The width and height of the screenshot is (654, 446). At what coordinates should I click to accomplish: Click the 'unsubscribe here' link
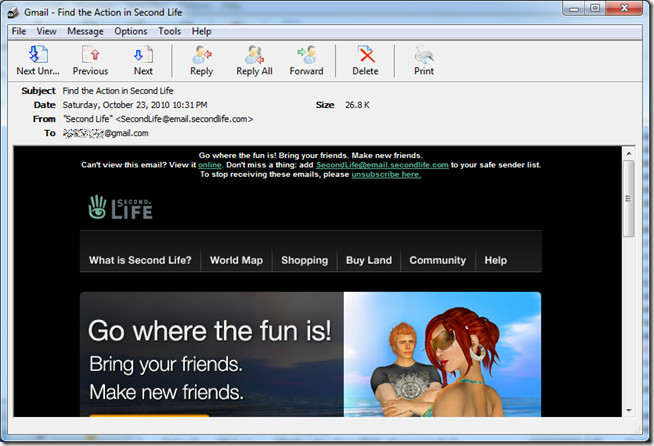coord(386,174)
